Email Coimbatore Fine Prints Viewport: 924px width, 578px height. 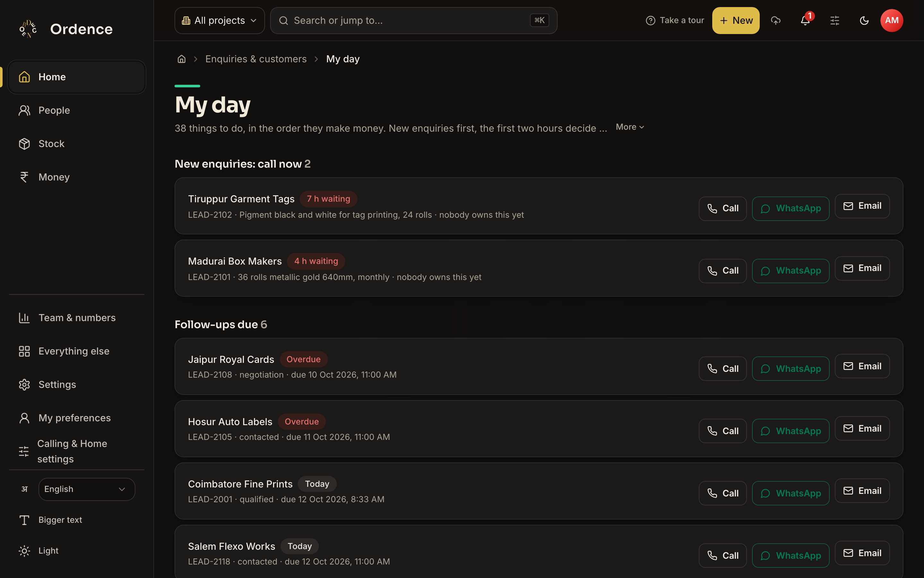[862, 491]
